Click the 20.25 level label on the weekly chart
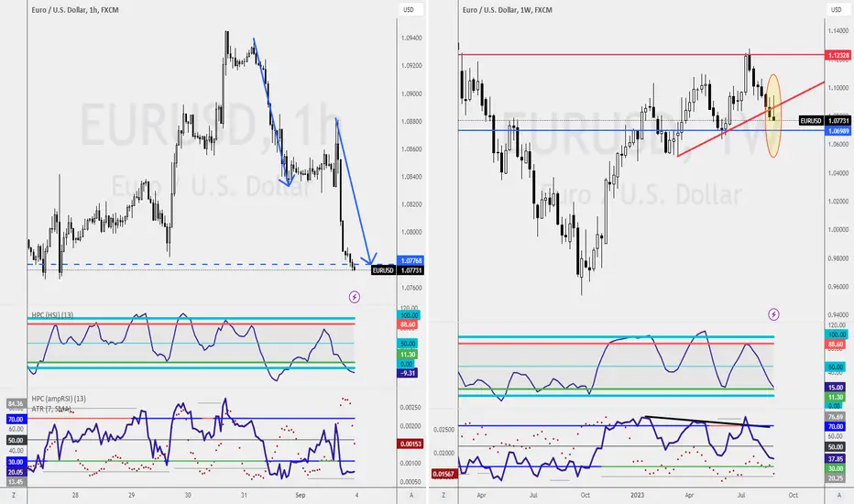The image size is (854, 504). point(836,478)
